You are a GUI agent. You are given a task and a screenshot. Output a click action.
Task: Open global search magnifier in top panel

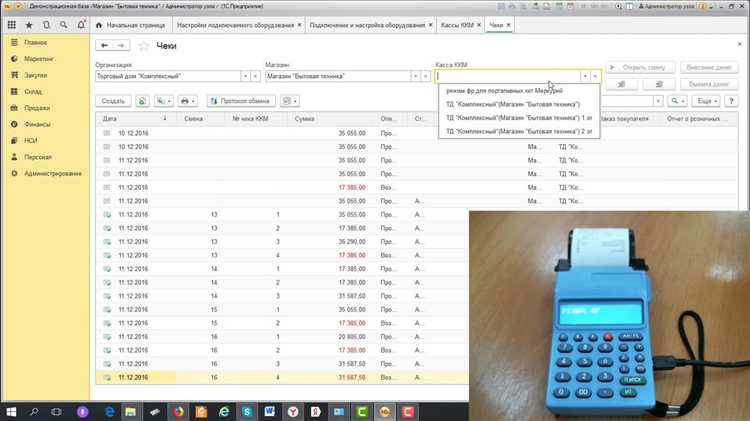64,25
